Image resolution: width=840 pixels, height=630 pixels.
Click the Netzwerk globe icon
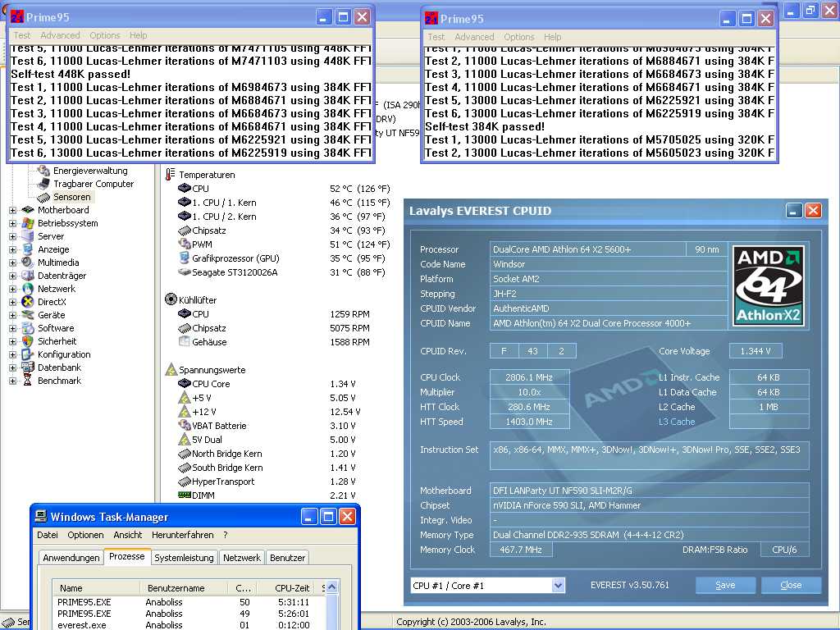tap(28, 289)
